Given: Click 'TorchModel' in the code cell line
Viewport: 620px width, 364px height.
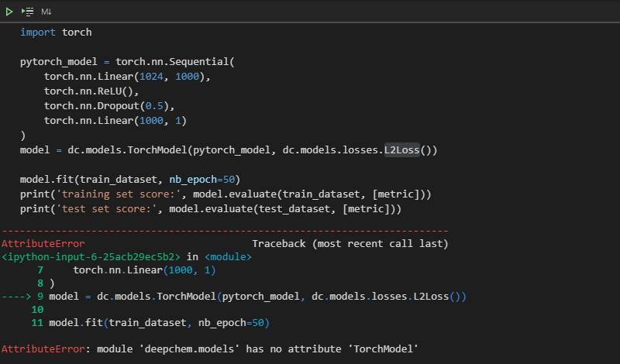Looking at the screenshot, I should point(157,150).
